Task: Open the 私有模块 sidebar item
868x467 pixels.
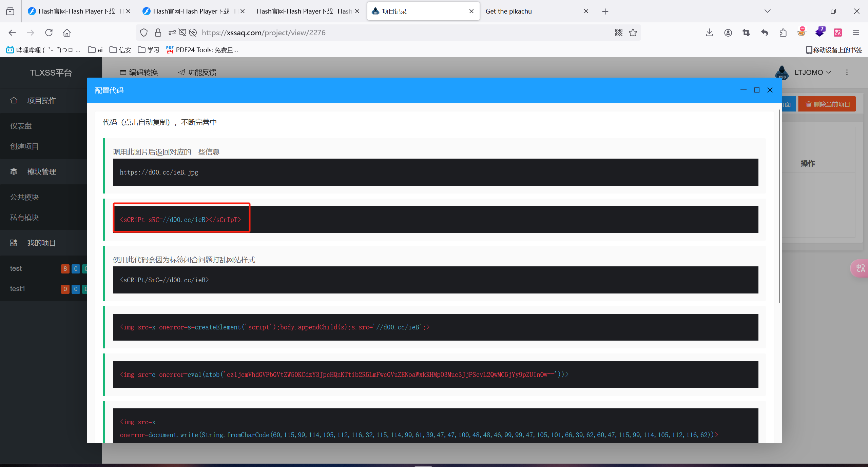Action: tap(43, 217)
